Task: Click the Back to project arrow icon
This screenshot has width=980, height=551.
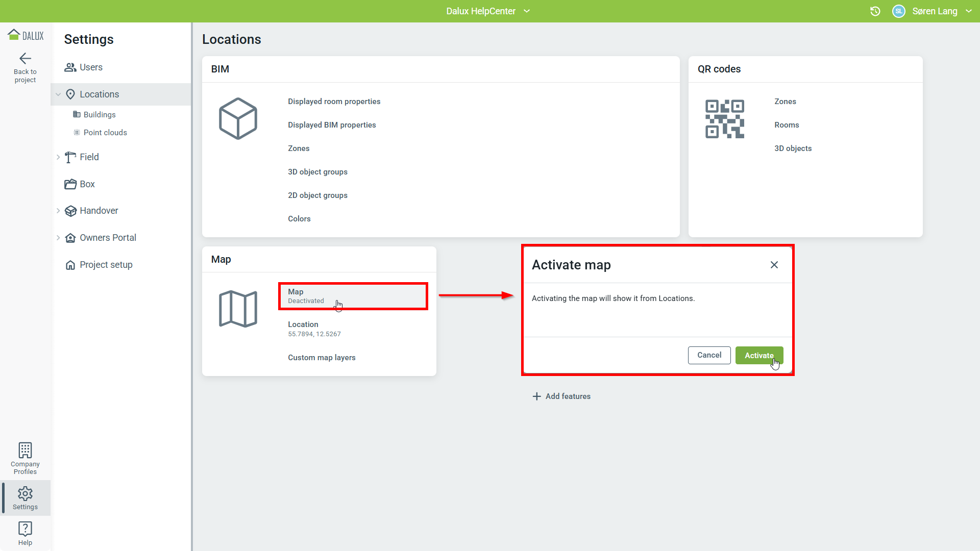Action: 25,58
